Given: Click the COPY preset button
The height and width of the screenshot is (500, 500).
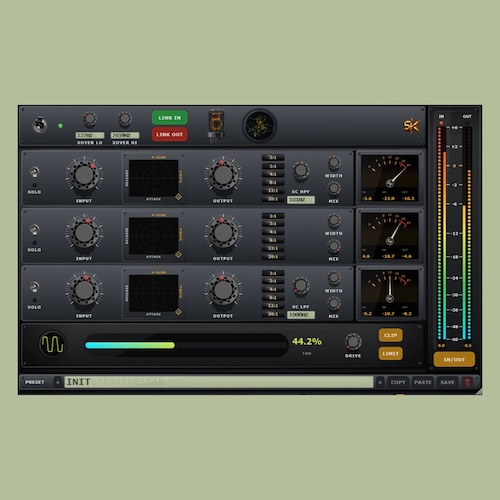Looking at the screenshot, I should 398,382.
